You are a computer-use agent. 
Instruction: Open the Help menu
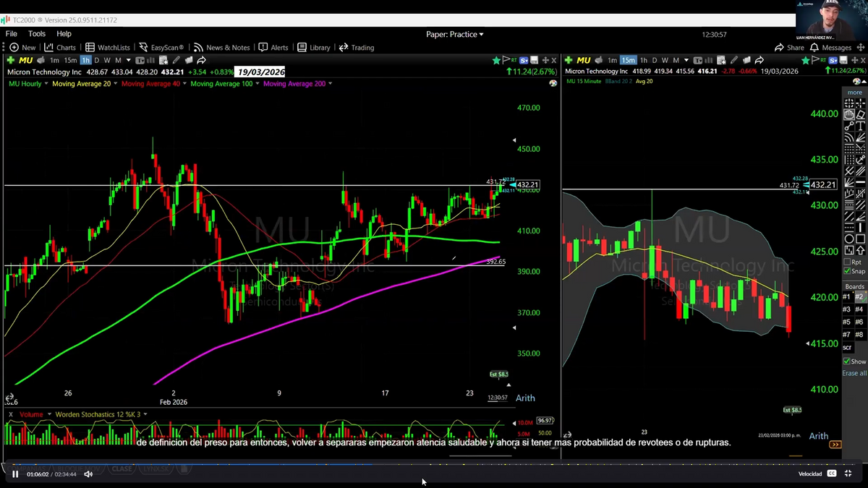(x=64, y=34)
